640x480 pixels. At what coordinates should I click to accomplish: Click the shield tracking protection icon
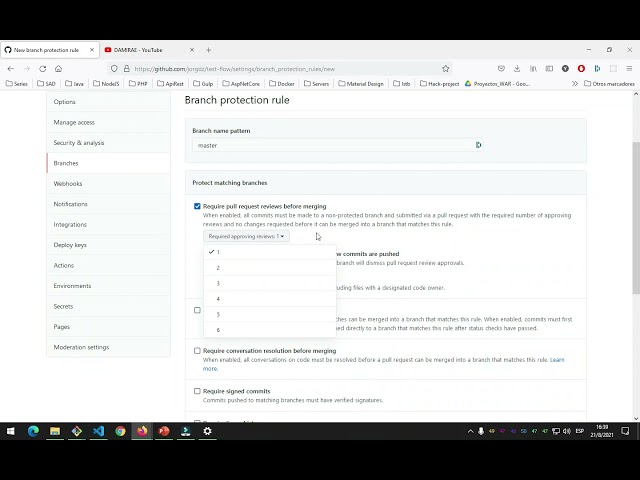coord(114,69)
